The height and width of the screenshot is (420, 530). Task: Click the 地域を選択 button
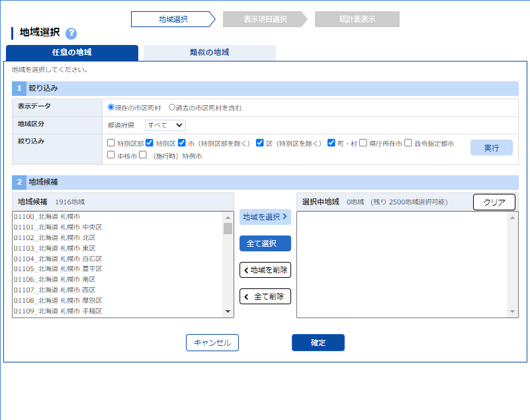(265, 217)
